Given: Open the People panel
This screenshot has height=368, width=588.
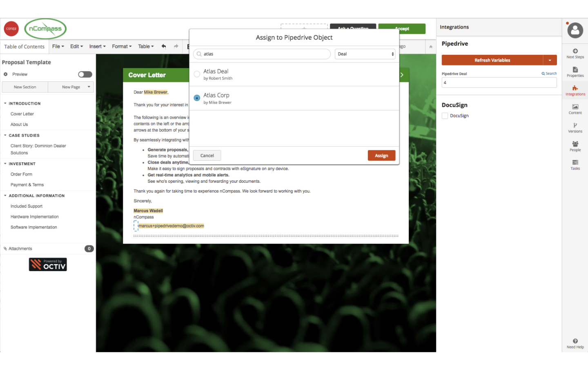Looking at the screenshot, I should point(575,146).
